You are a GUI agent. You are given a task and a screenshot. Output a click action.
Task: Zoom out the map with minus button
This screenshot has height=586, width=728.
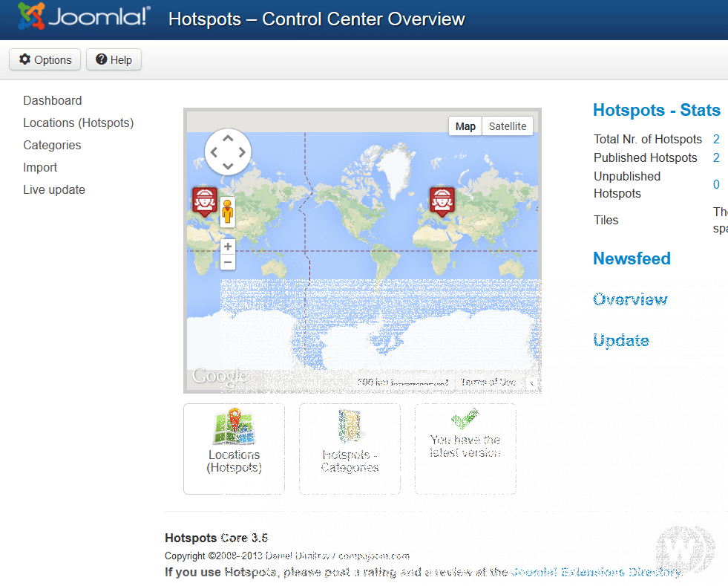(x=228, y=262)
